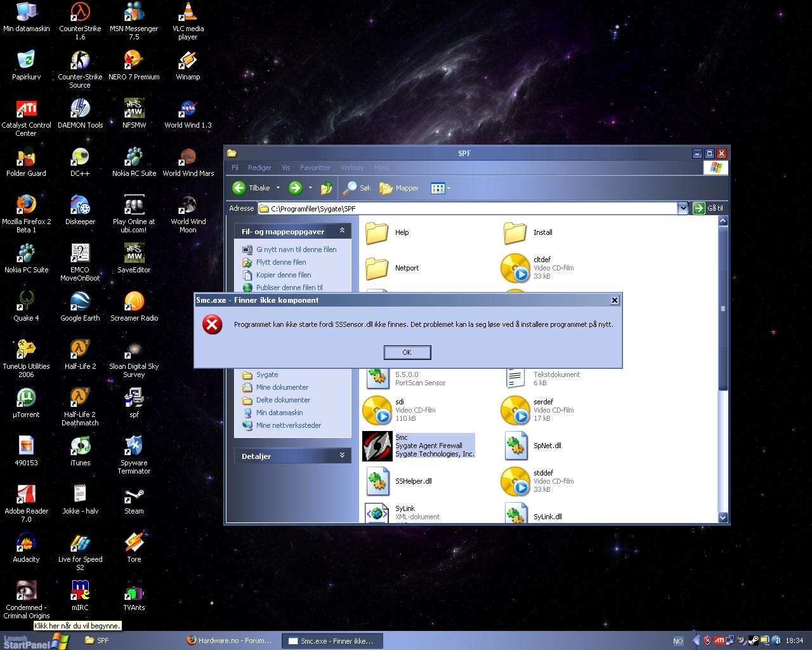812x650 pixels.
Task: Click the Up folder toolbar icon in SPF
Action: pyautogui.click(x=327, y=188)
